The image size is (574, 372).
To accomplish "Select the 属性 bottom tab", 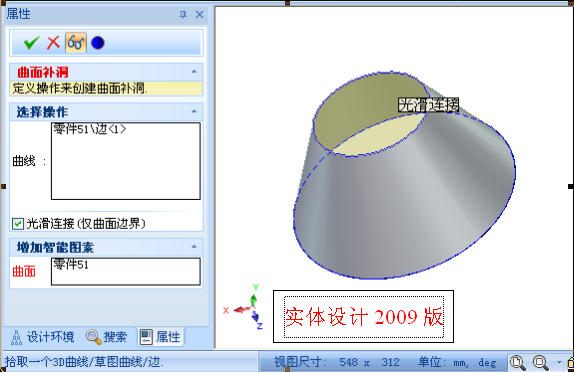I will coord(161,337).
